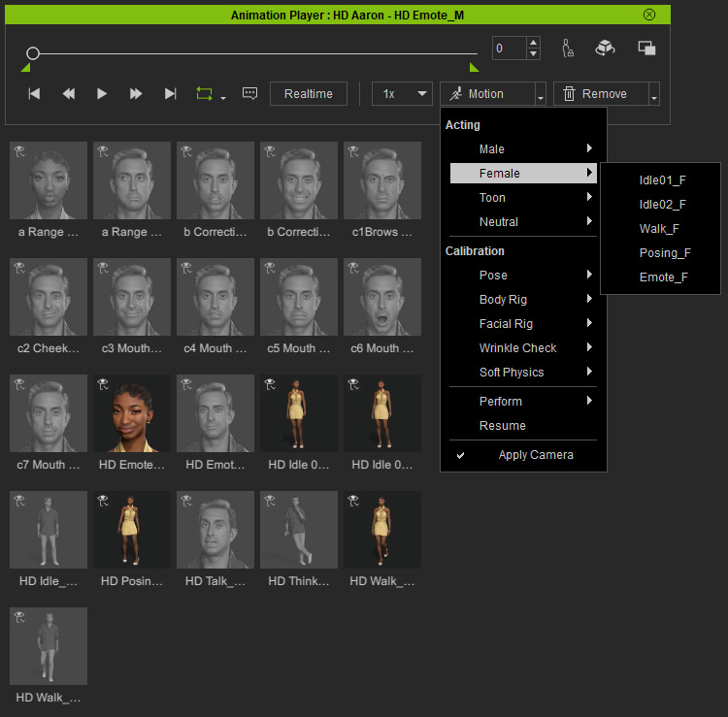728x717 pixels.
Task: Click the rotate objects icon
Action: tap(605, 48)
